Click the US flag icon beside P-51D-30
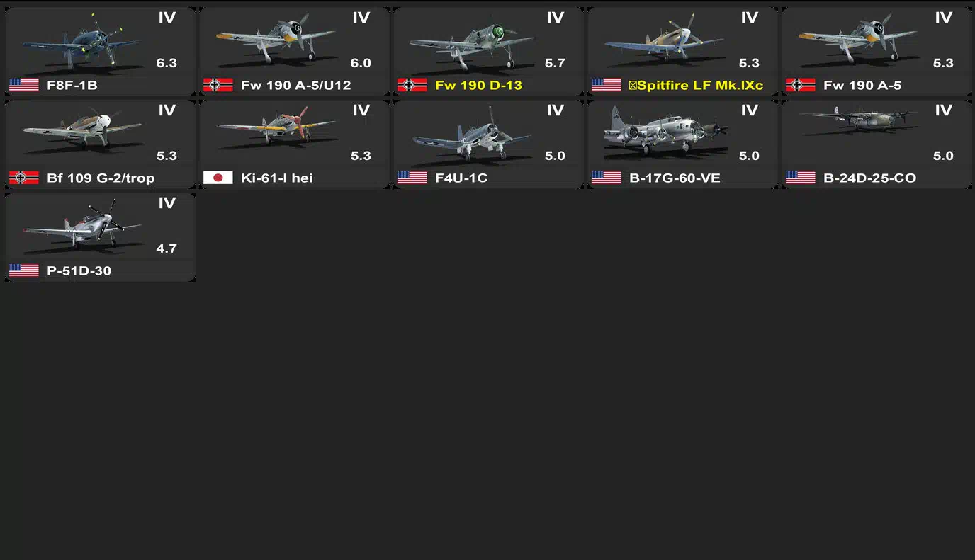This screenshot has height=560, width=975. (24, 270)
